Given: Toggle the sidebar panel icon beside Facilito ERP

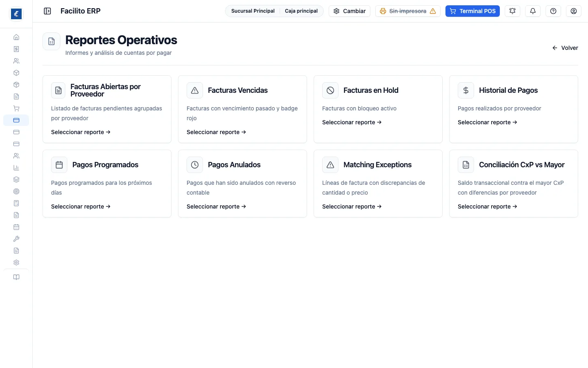Looking at the screenshot, I should [x=47, y=11].
